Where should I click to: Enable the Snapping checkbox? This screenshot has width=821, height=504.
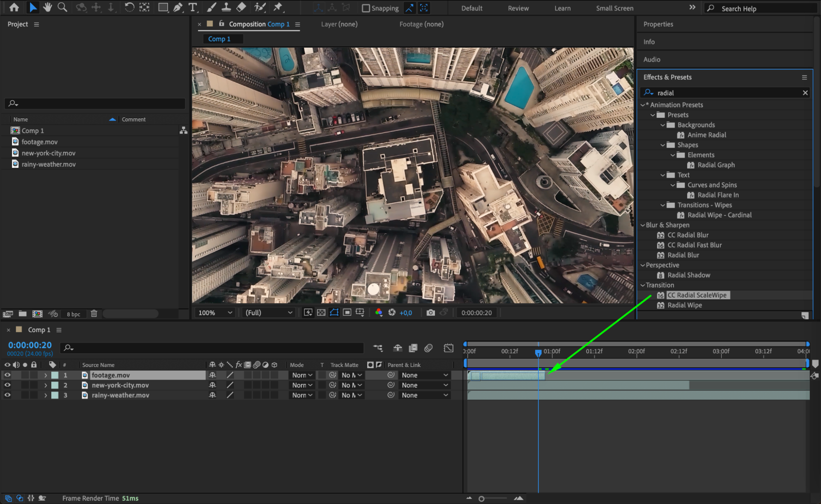(366, 8)
